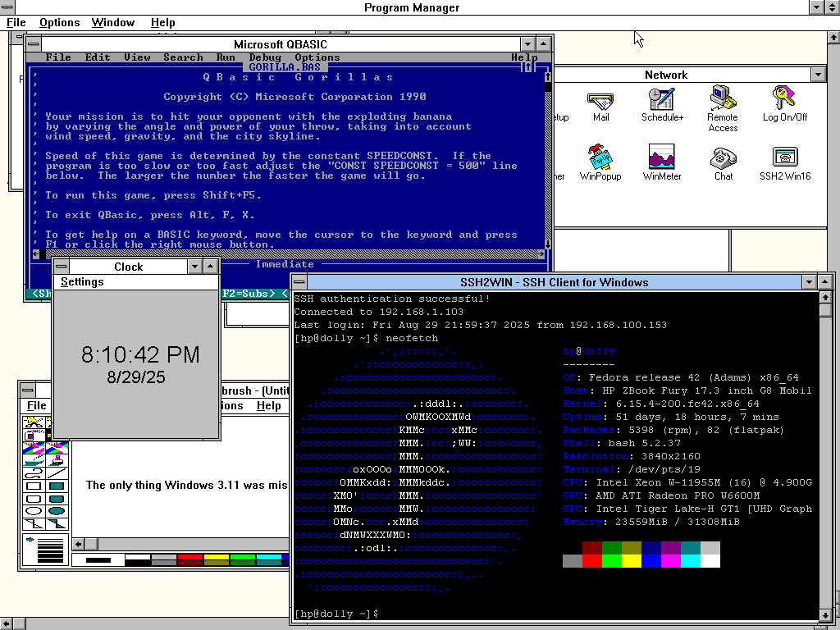Open the QBASIC Search menu
This screenshot has width=840, height=630.
coord(183,57)
